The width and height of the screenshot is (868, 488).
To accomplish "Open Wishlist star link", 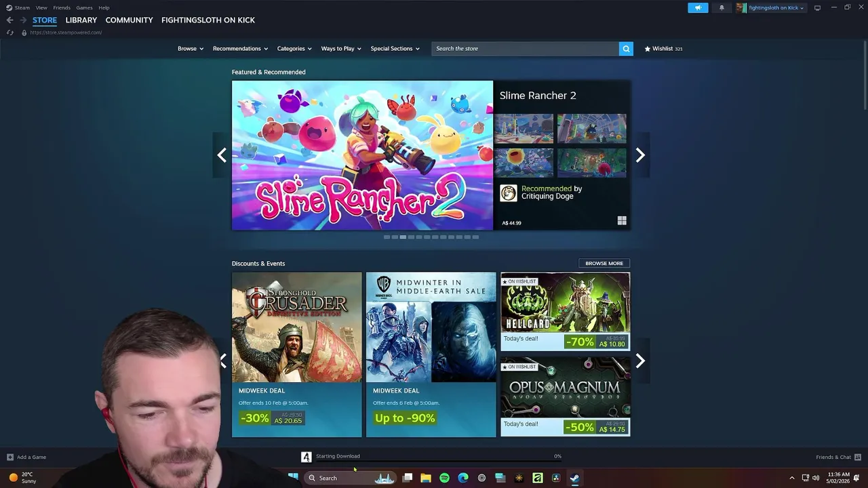I will pos(663,48).
